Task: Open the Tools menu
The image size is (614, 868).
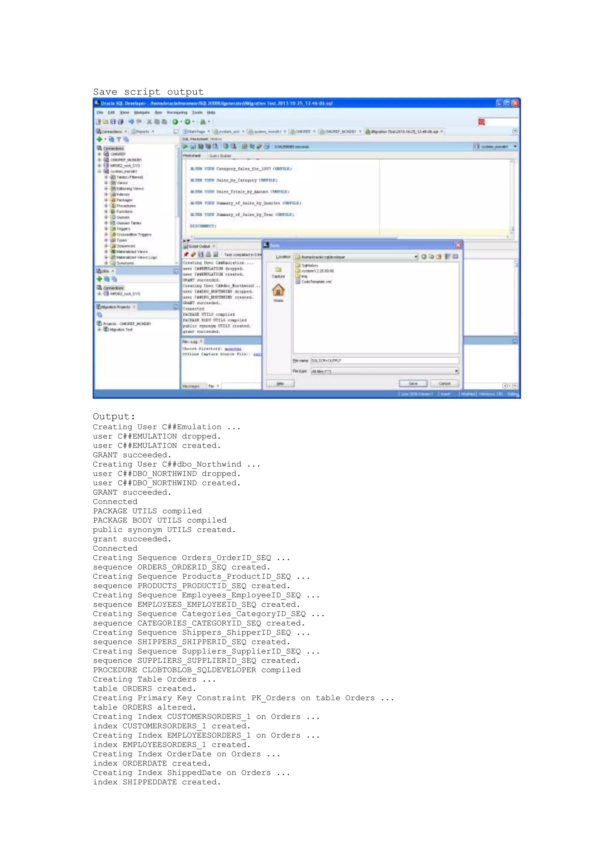Action: click(197, 112)
